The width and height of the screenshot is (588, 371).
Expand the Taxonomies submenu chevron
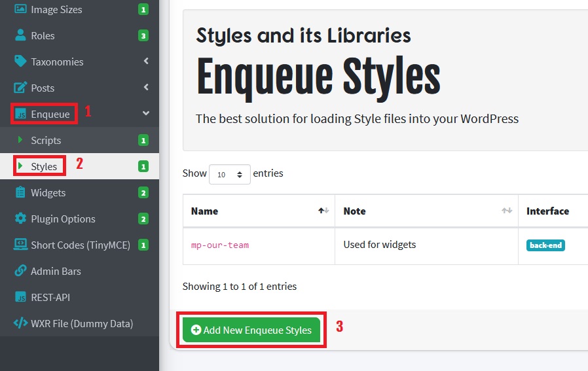coord(146,62)
